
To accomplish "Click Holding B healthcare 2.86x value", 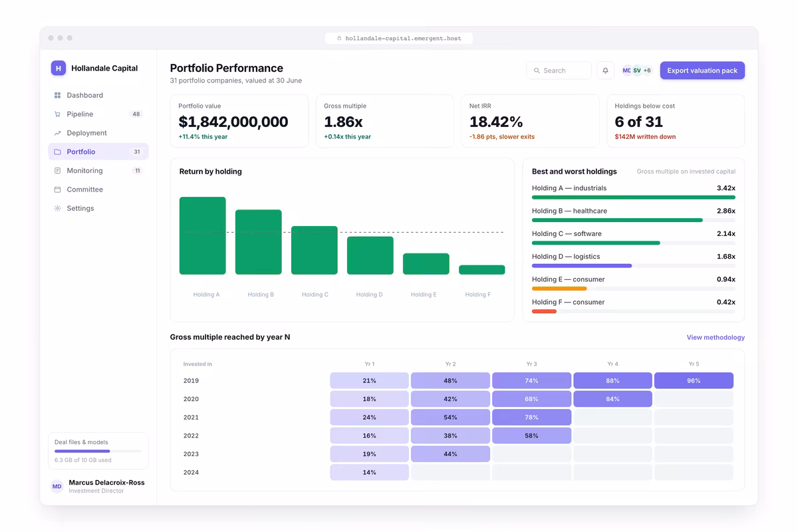I will 726,211.
